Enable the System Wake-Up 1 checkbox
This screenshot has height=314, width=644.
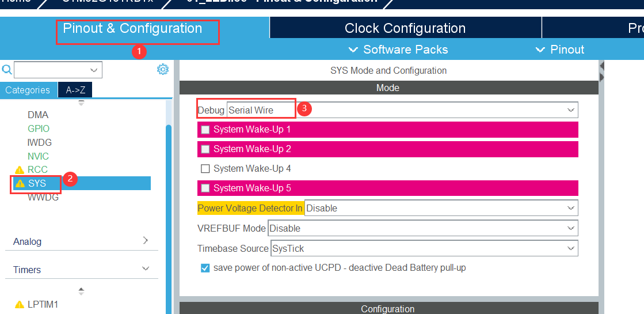(x=205, y=130)
